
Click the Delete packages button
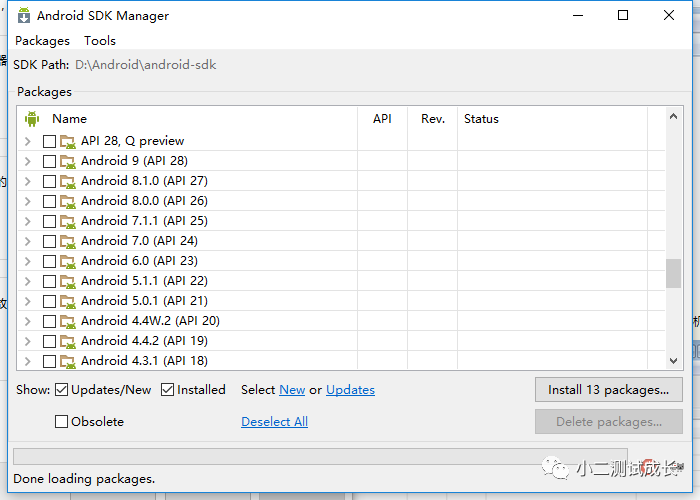click(x=608, y=421)
